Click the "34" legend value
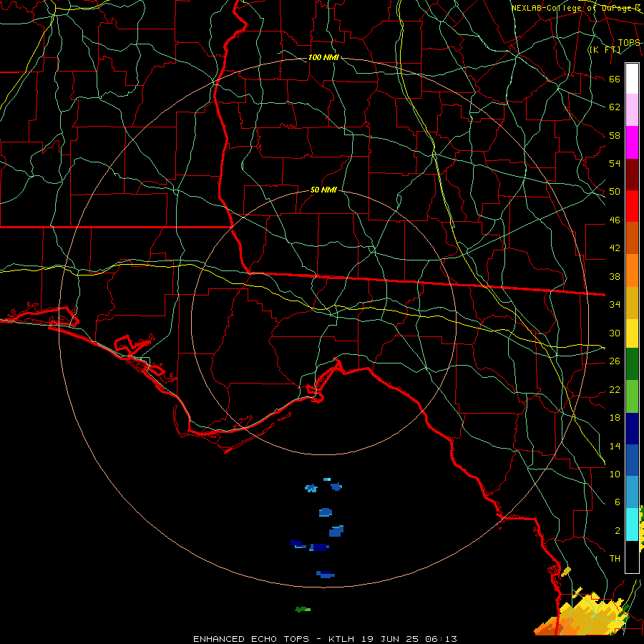The height and width of the screenshot is (644, 644). click(615, 304)
